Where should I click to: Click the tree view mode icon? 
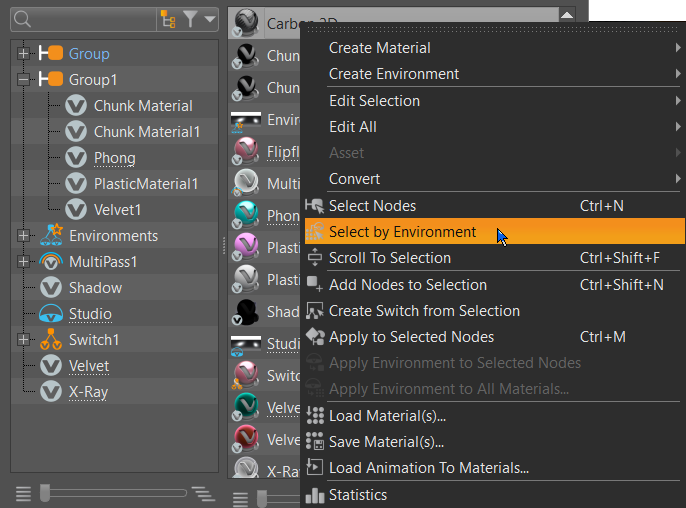point(168,19)
